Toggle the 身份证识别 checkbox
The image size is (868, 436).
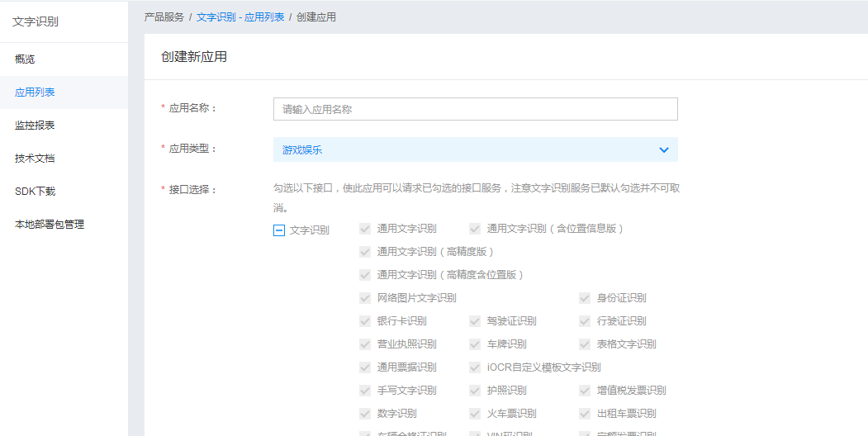pyautogui.click(x=585, y=298)
